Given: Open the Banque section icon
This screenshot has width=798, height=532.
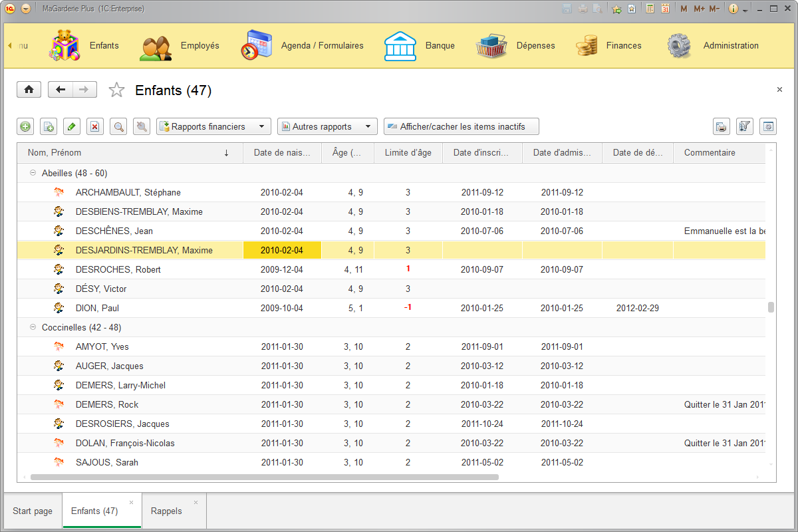Looking at the screenshot, I should pos(400,45).
